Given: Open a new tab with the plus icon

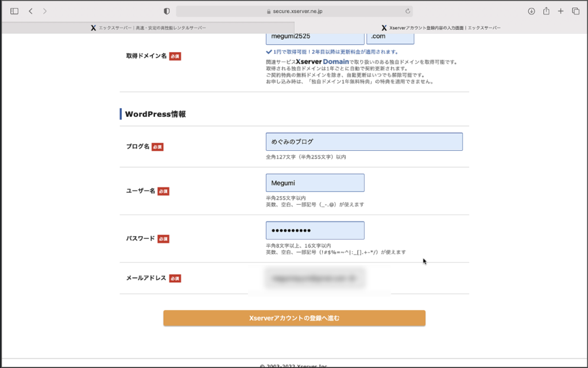Looking at the screenshot, I should (560, 11).
